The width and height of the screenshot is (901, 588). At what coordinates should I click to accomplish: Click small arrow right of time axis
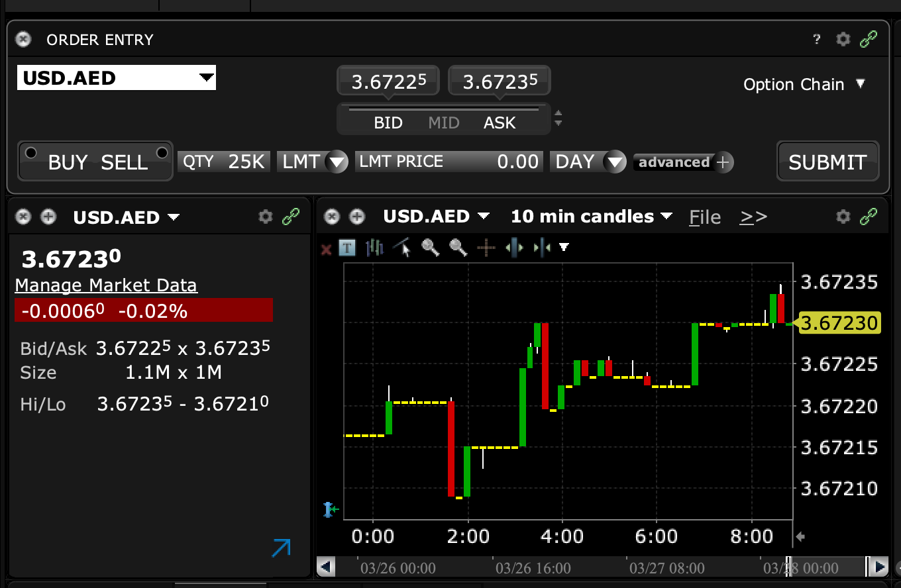(800, 536)
